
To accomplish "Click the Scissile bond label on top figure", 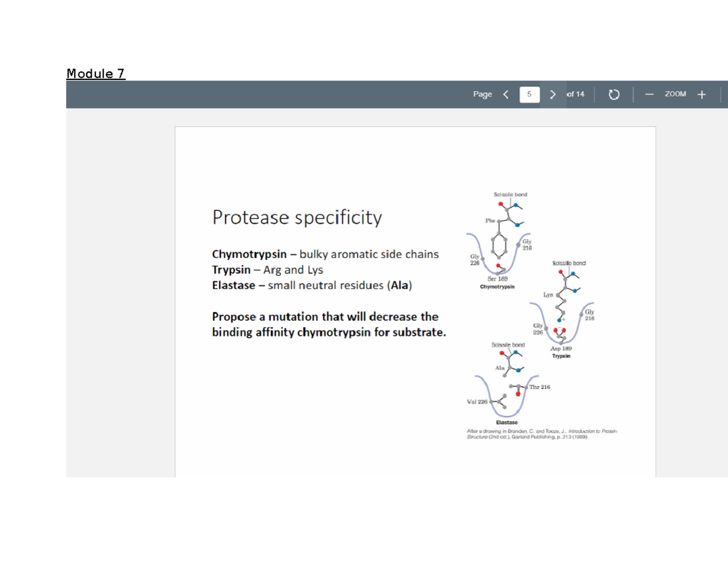I will click(510, 195).
